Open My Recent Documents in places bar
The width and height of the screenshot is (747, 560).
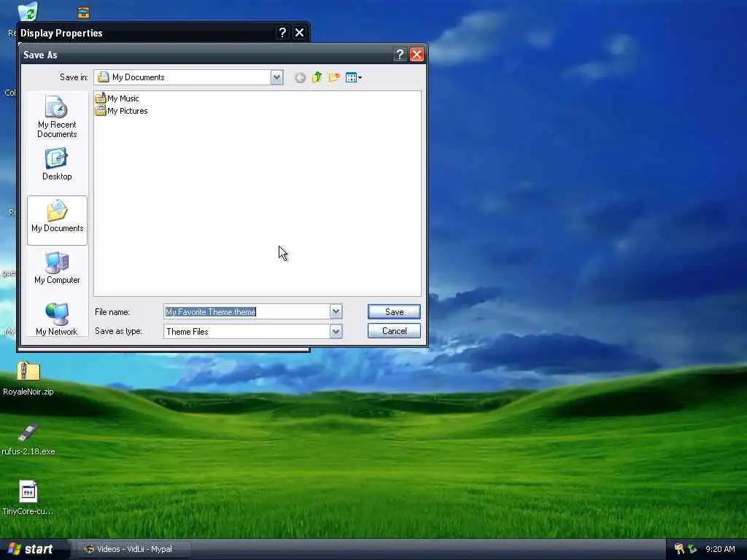click(57, 117)
